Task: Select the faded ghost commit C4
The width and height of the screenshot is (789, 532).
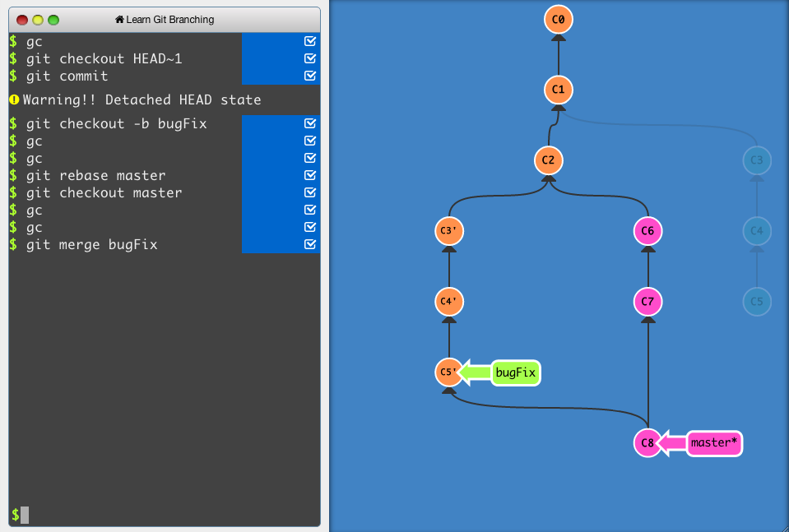Action: click(756, 231)
